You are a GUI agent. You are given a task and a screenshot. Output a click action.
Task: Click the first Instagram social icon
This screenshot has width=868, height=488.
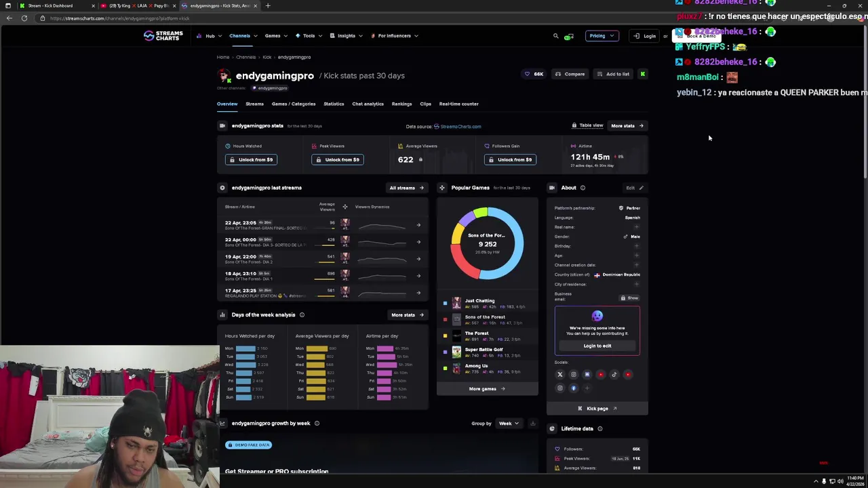pos(574,374)
